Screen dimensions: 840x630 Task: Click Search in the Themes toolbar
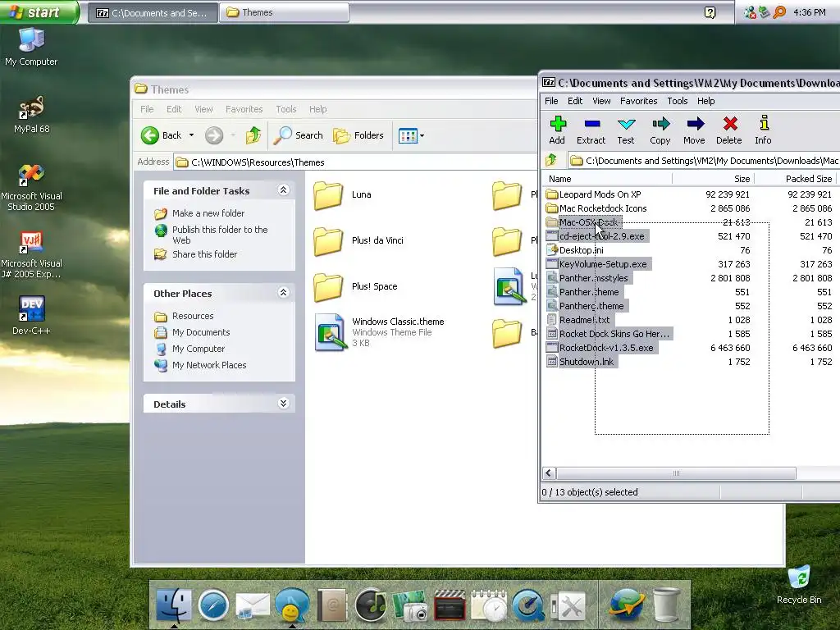[x=299, y=135]
